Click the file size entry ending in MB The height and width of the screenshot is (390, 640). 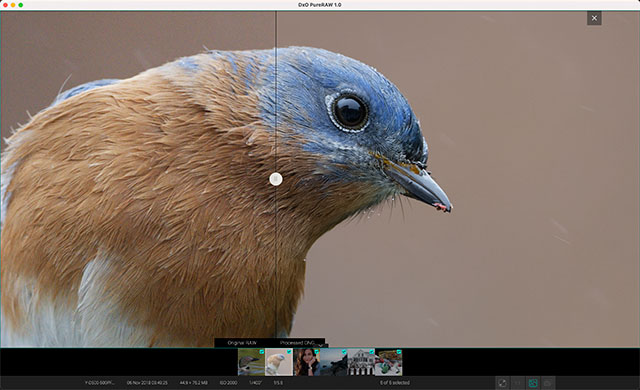193,383
